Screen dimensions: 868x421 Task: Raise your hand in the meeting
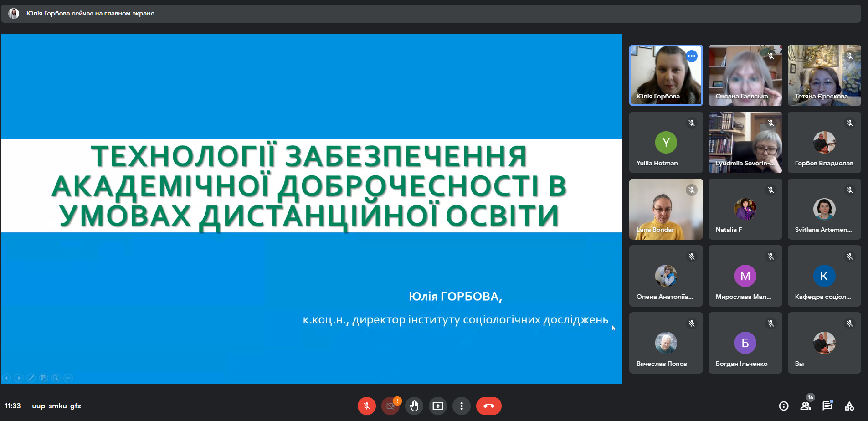click(414, 406)
